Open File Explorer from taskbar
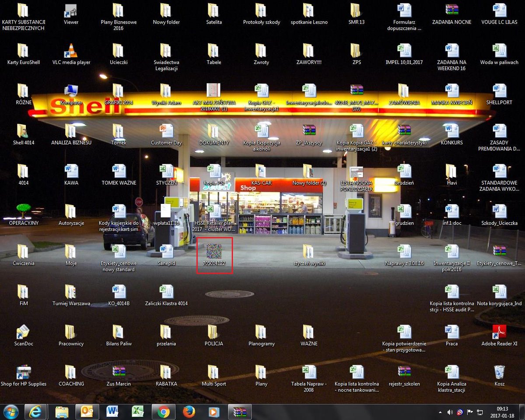The width and height of the screenshot is (525, 420). click(62, 412)
